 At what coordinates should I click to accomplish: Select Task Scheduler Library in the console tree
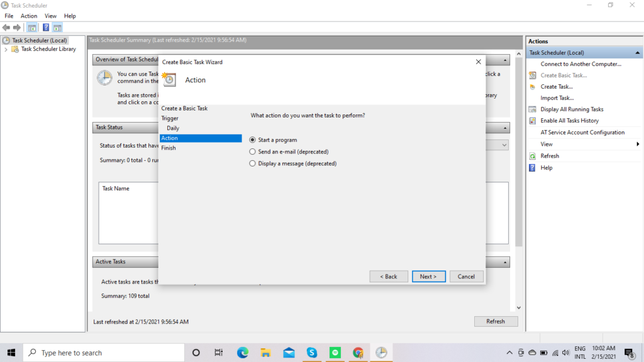[x=48, y=49]
